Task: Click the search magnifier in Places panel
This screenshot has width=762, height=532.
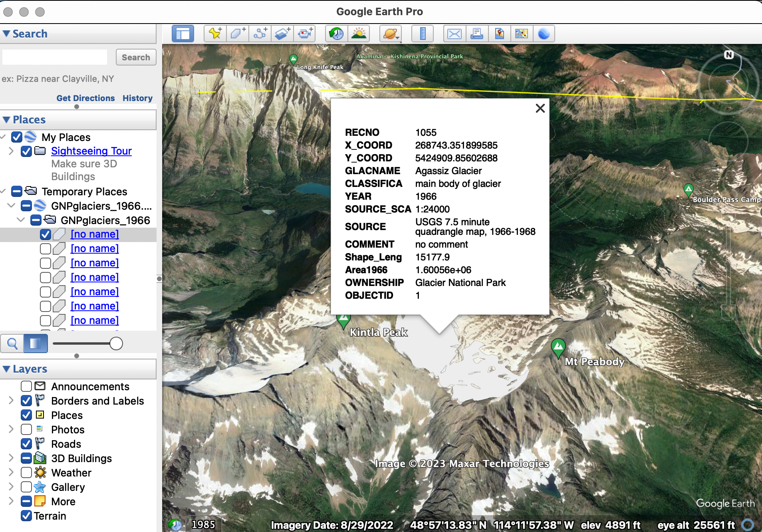Action: 12,343
